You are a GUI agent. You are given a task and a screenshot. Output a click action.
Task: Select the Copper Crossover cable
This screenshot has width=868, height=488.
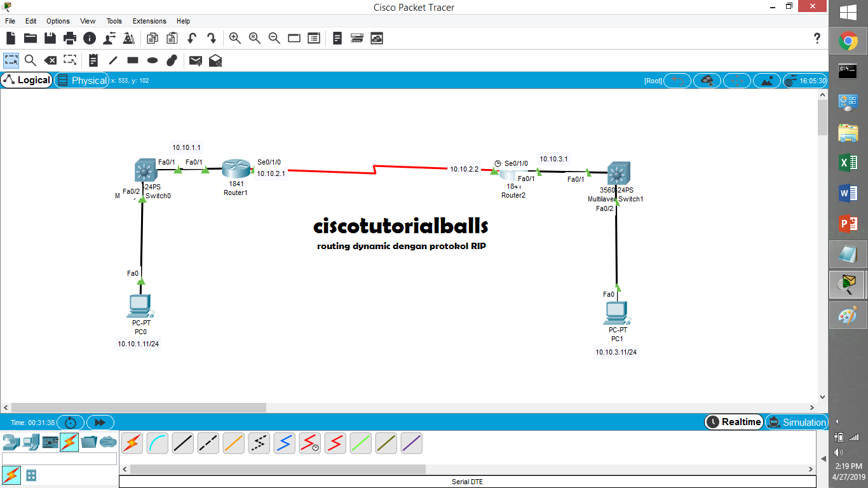[208, 443]
